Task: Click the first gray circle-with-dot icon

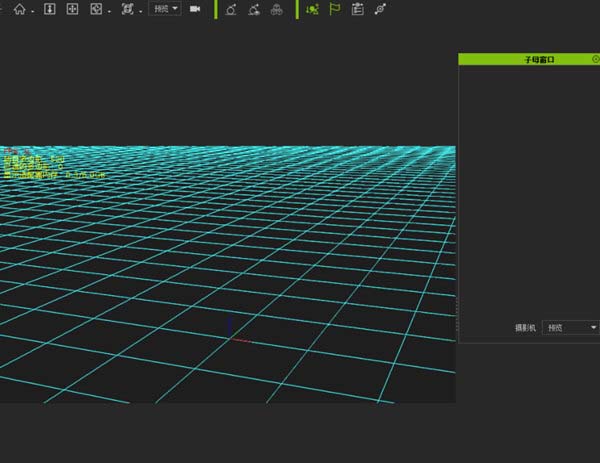Action: pyautogui.click(x=231, y=9)
